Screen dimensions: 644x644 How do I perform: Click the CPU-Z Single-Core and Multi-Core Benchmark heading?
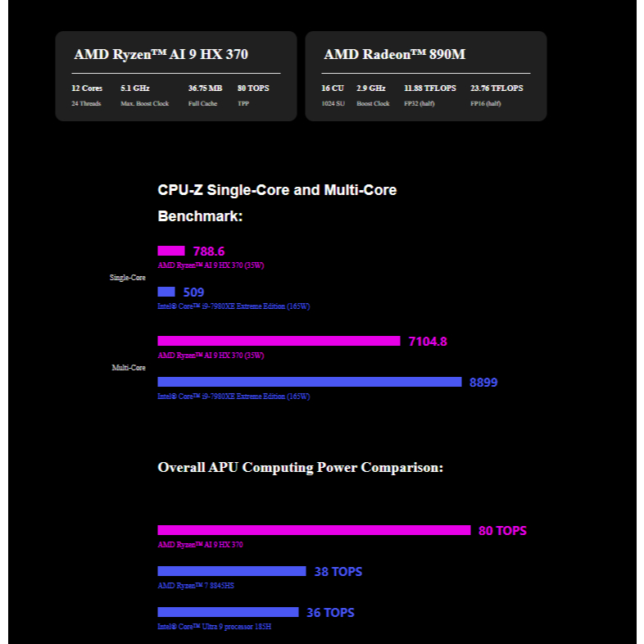277,203
